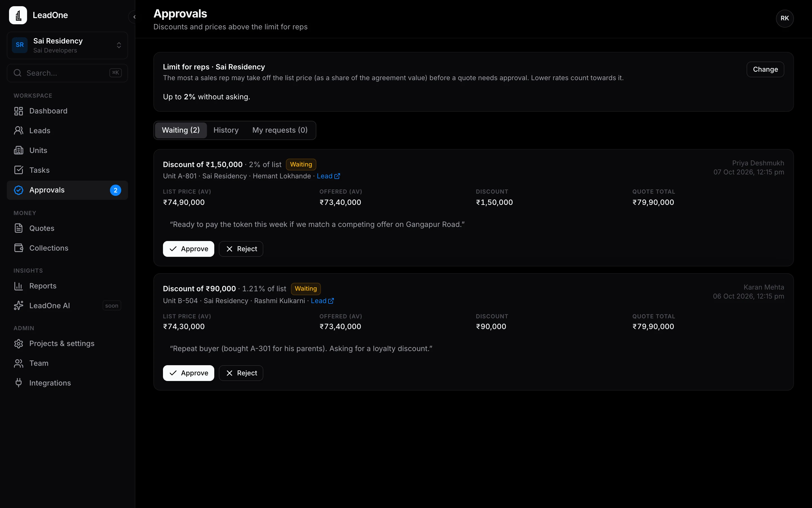Viewport: 812px width, 508px height.
Task: Click the timestamp 07 Oct 2026, 12:15 pm
Action: 749,172
